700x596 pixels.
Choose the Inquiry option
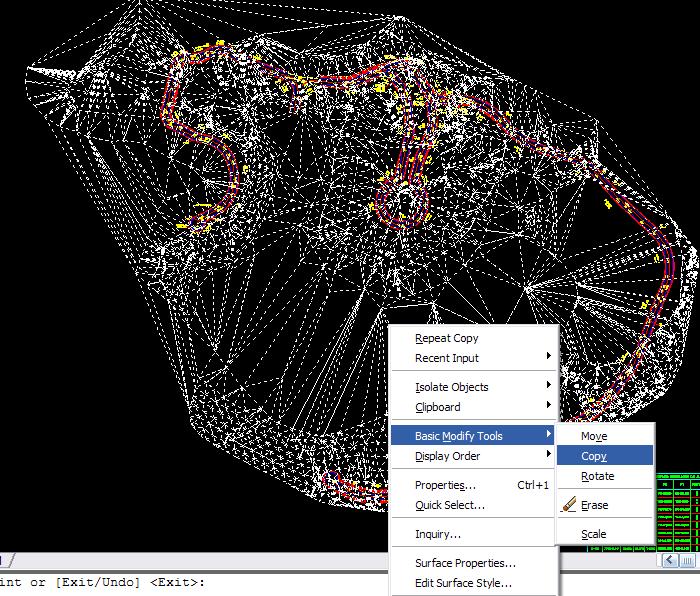point(438,534)
